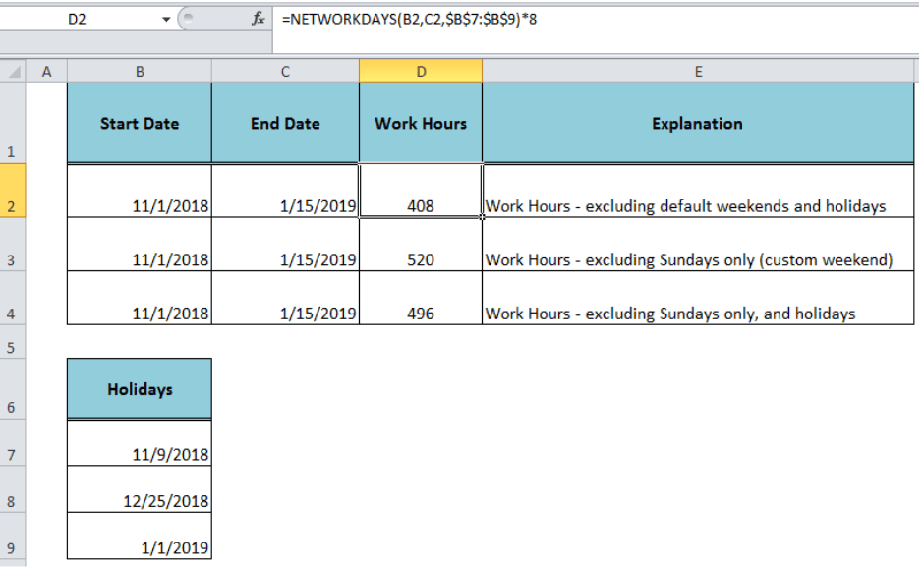
Task: Select all cells using the corner triangle
Action: 13,71
